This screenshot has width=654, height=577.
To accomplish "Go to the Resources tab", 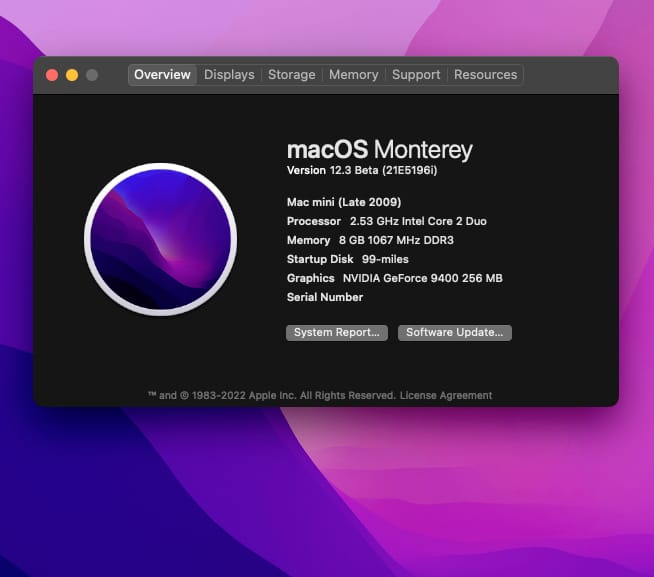I will click(x=485, y=75).
